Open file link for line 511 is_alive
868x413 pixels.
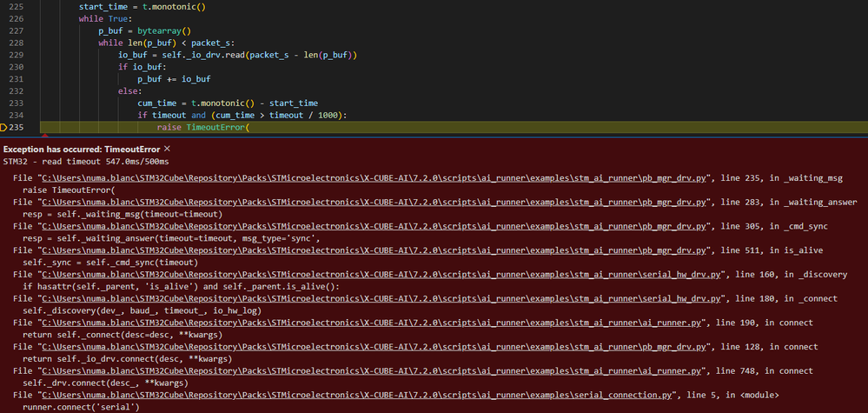pyautogui.click(x=376, y=250)
